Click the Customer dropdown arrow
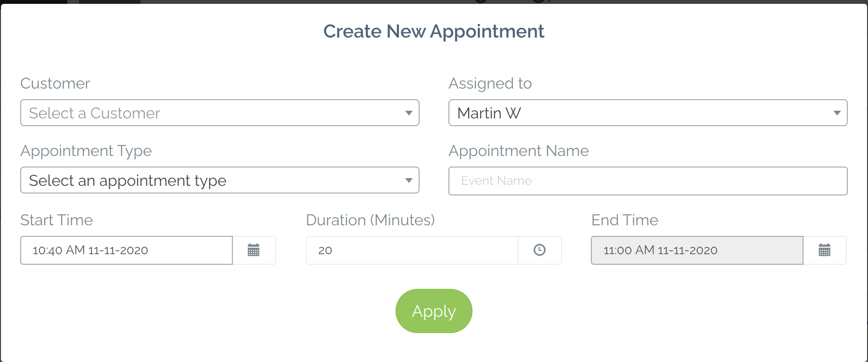868x362 pixels. pos(408,113)
